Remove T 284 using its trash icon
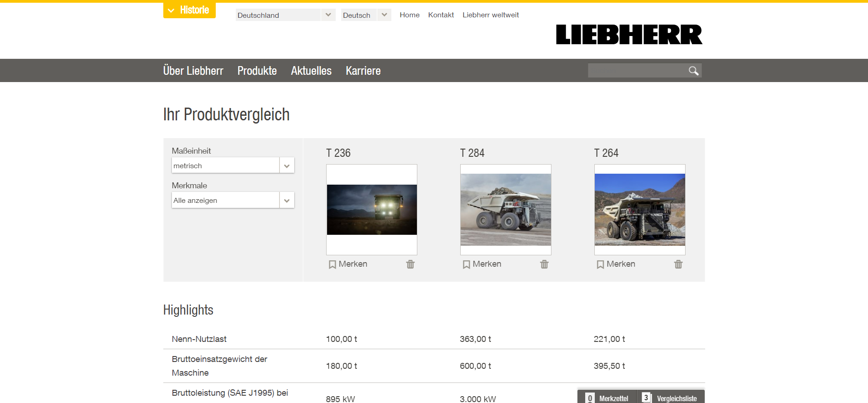This screenshot has width=868, height=403. 544,264
